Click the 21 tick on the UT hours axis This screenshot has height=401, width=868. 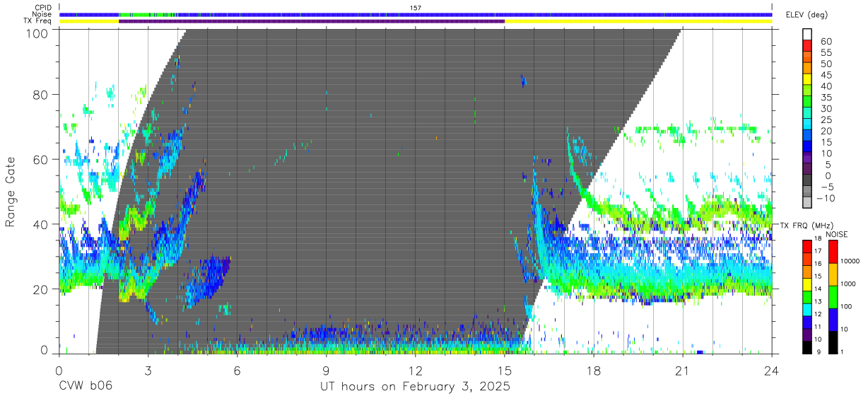(683, 370)
